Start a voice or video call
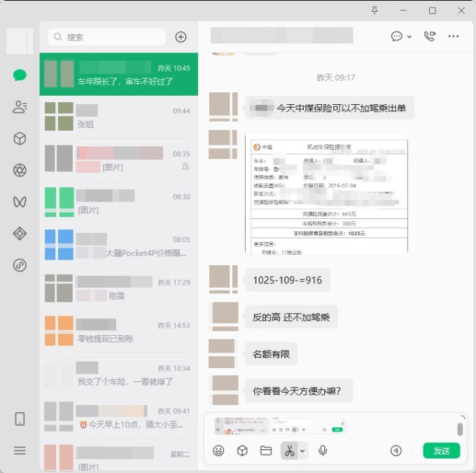The width and height of the screenshot is (476, 473). coord(430,36)
